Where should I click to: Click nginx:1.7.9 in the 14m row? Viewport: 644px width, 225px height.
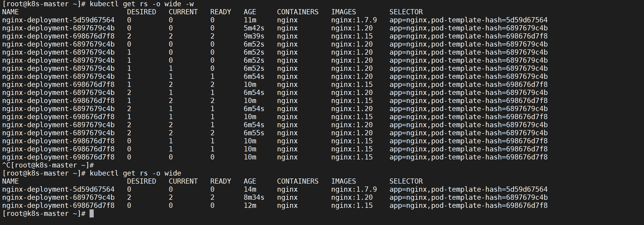[354, 189]
